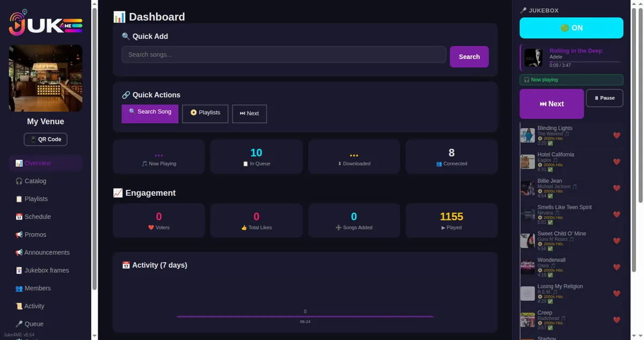Viewport: 644px width, 340px height.
Task: Select Wonderwall song title
Action: pos(552,260)
